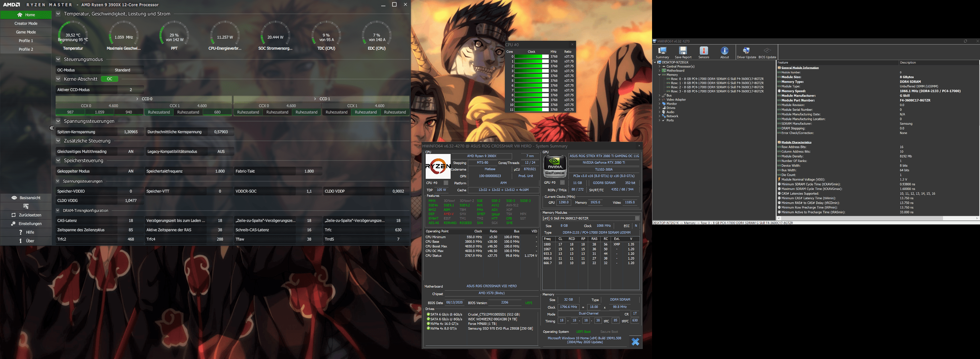The width and height of the screenshot is (980, 359).
Task: Click the lightning icon beside Module Nominal Voltage
Action: coord(779,179)
